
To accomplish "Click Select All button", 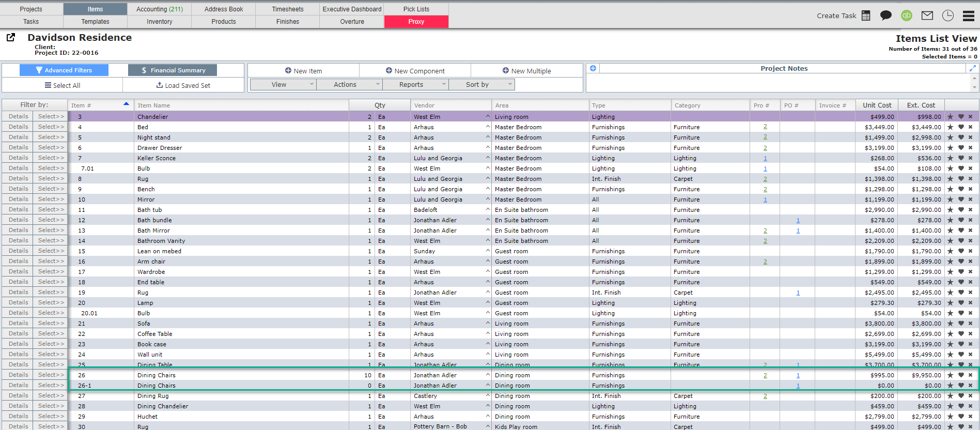I will [63, 85].
